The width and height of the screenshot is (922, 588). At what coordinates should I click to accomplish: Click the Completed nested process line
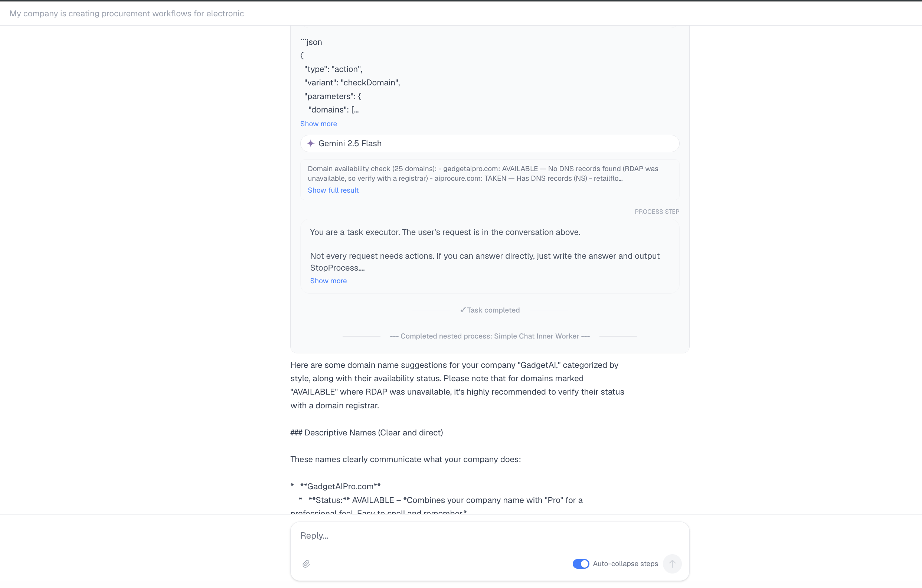(x=490, y=336)
